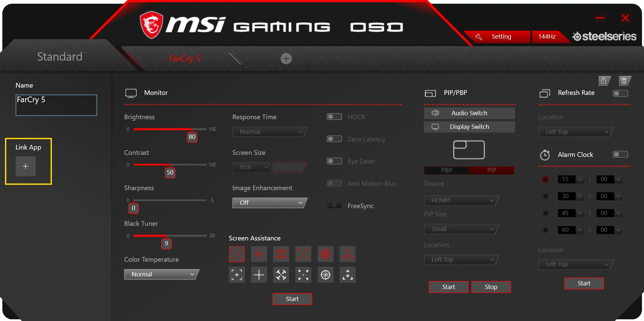Enable the Eye Saver switch

click(x=334, y=161)
